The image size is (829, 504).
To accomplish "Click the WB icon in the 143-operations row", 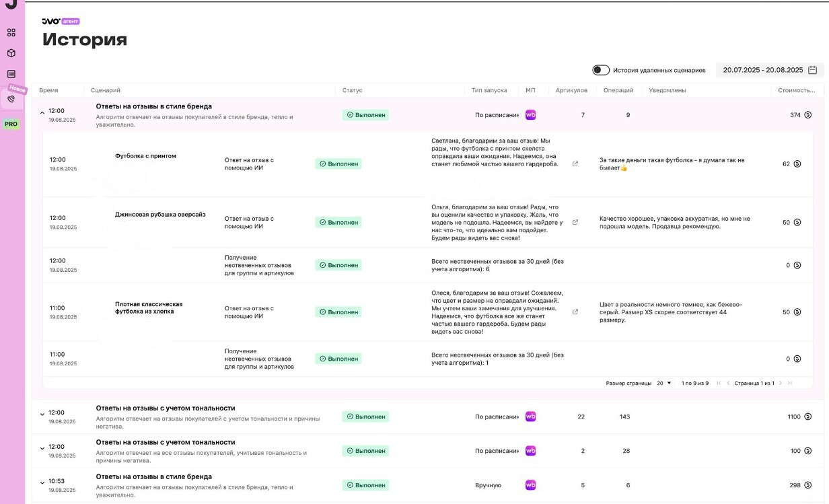I will coord(530,417).
